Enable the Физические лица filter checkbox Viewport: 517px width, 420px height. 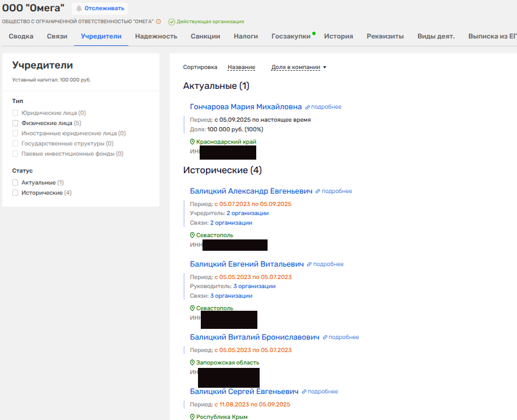tap(16, 123)
